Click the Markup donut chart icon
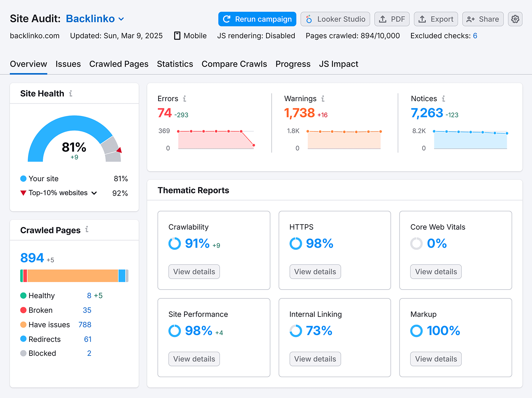The width and height of the screenshot is (532, 398). pos(417,331)
